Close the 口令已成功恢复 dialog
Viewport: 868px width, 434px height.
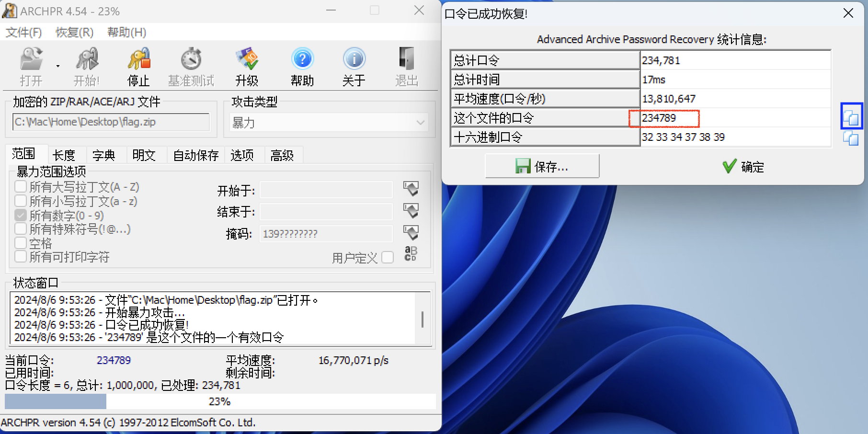point(848,13)
